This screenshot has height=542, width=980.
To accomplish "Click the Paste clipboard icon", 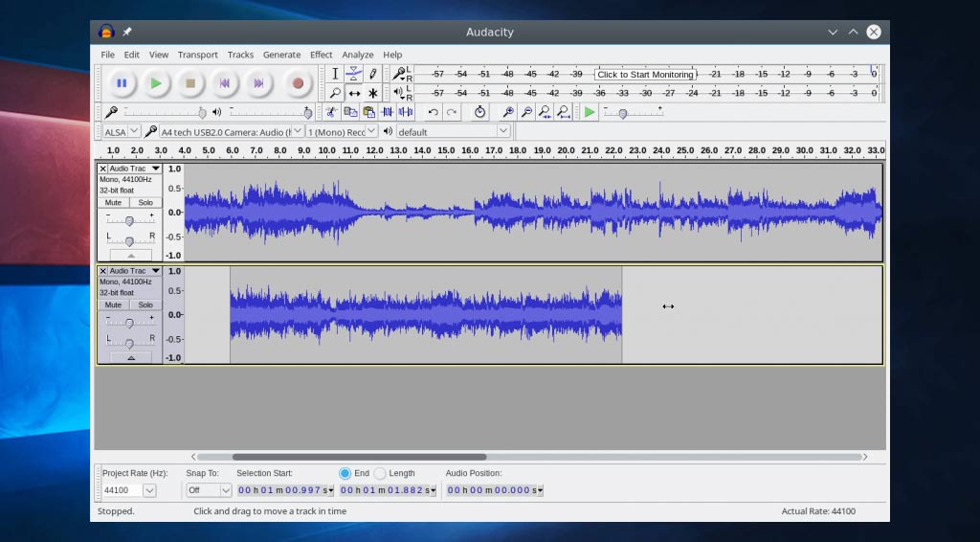I will (x=368, y=112).
